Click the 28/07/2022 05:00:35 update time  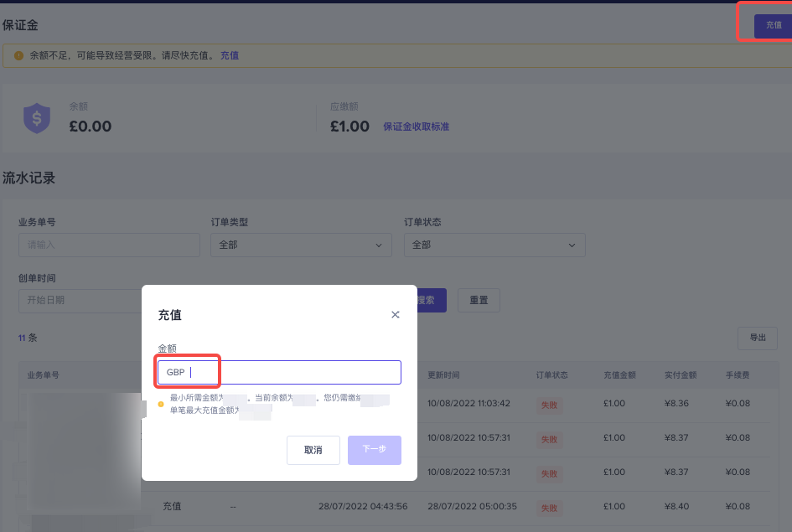click(473, 506)
